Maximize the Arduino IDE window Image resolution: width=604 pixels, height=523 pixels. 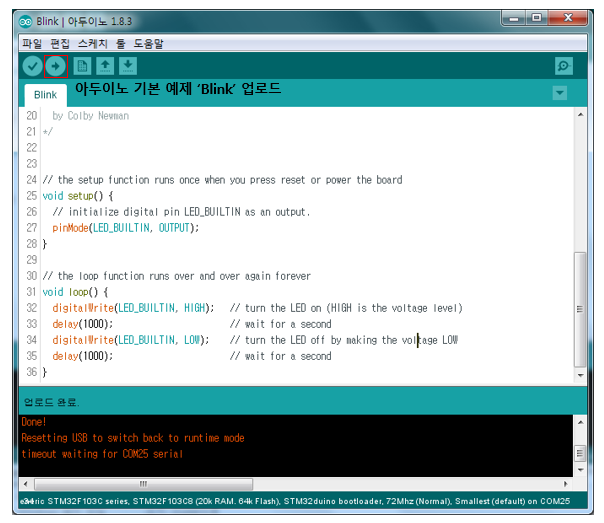click(537, 18)
